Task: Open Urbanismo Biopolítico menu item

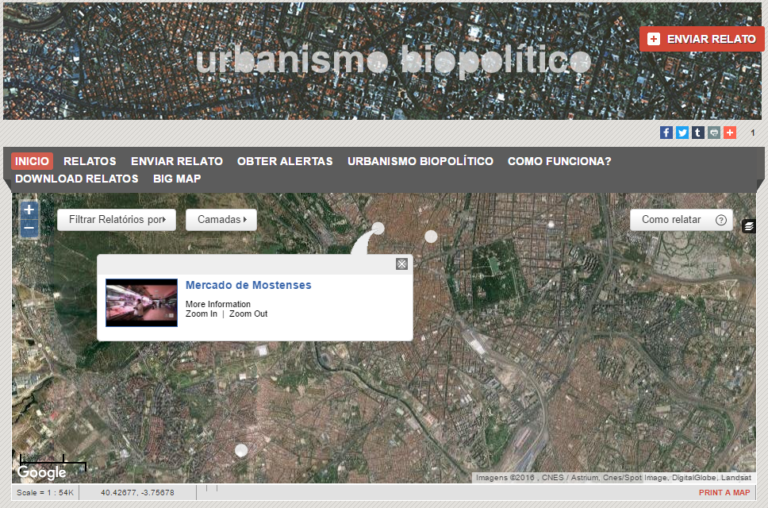Action: pos(420,161)
